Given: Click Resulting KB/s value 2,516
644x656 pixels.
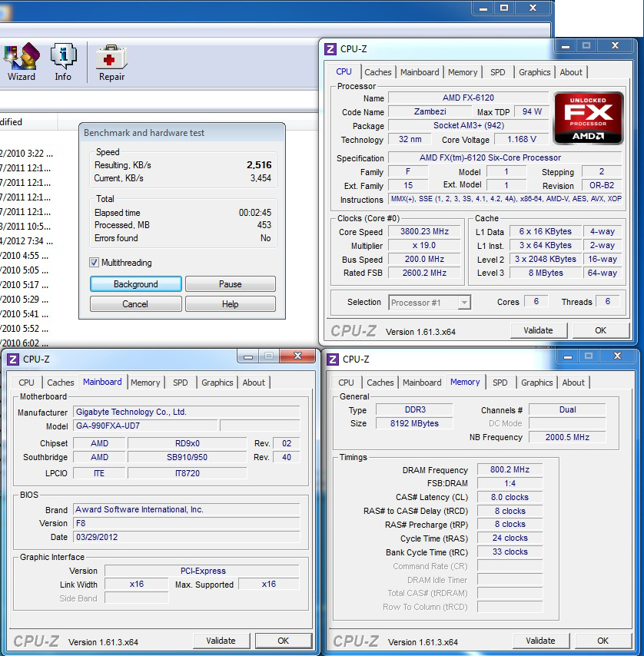Looking at the screenshot, I should [x=259, y=165].
